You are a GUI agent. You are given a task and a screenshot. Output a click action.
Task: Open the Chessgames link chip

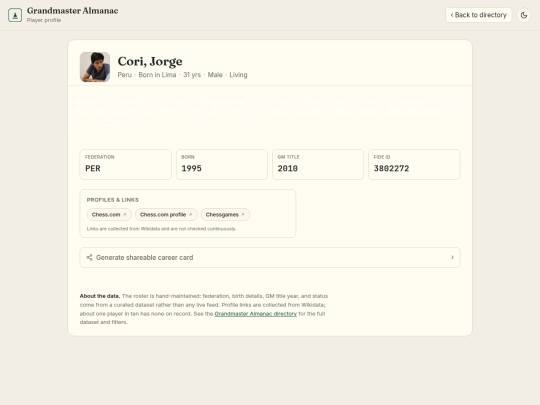coord(225,215)
